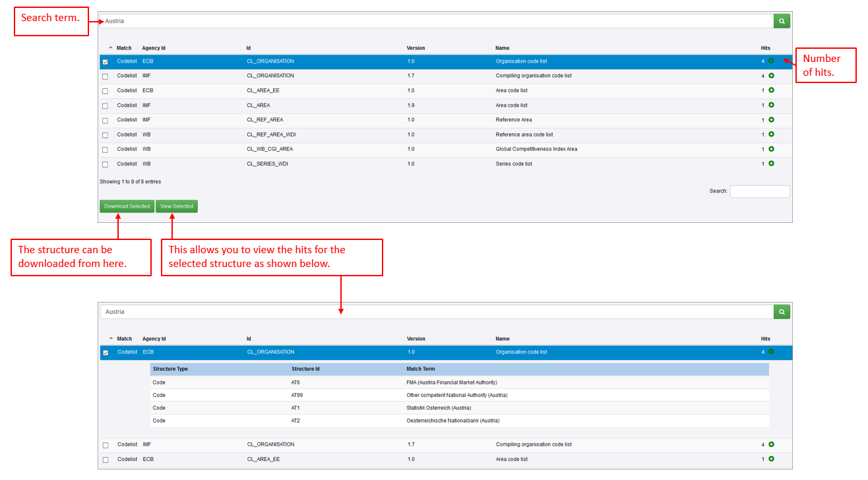Click the green plus icon on the IMF CL_AREA row
Image resolution: width=868 pixels, height=480 pixels.
[x=771, y=105]
